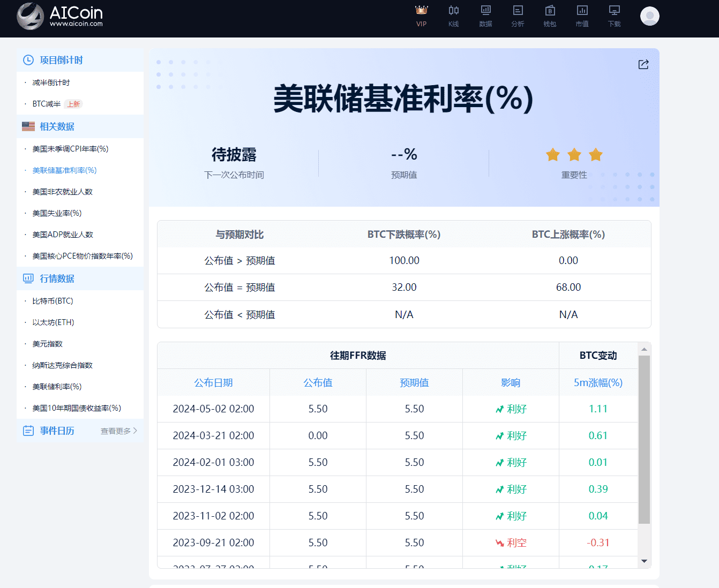Open 美国核心PCE物价指数年率(%) data
Viewport: 719px width, 588px height.
coord(83,256)
